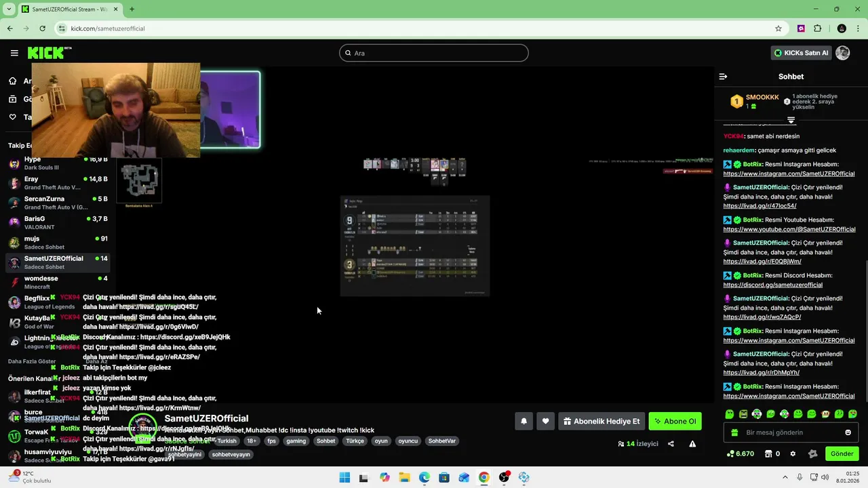Open OBS Studio from taskbar
The width and height of the screenshot is (868, 488).
[x=504, y=477]
